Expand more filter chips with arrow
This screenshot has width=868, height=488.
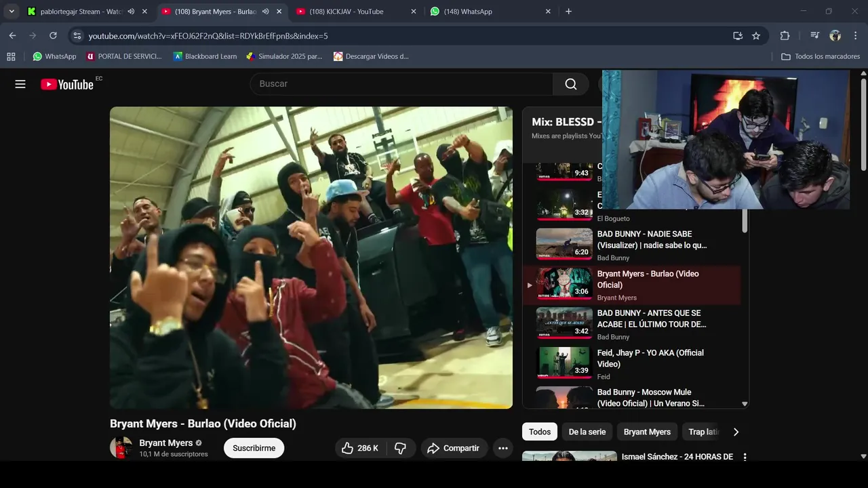click(x=736, y=432)
